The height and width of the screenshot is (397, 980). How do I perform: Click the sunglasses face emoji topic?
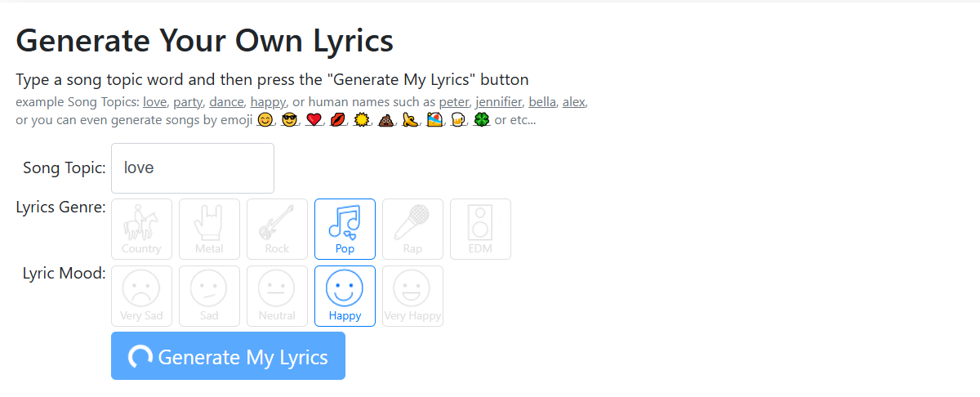pos(288,121)
